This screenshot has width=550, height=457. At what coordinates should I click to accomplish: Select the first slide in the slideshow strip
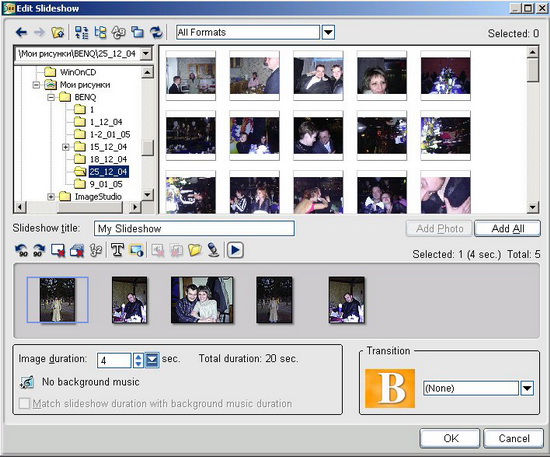58,300
